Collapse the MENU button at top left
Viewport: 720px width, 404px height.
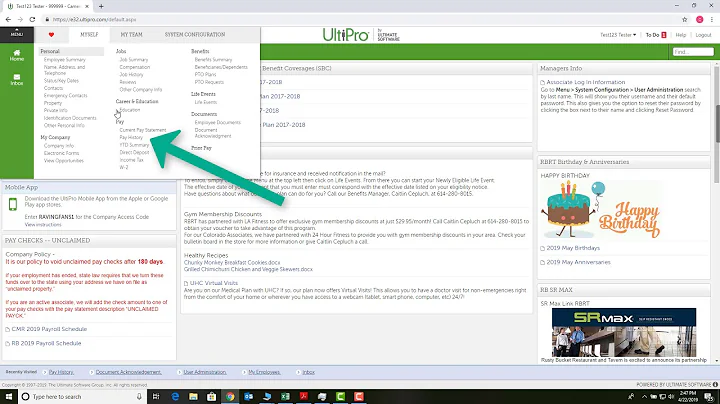(x=17, y=34)
